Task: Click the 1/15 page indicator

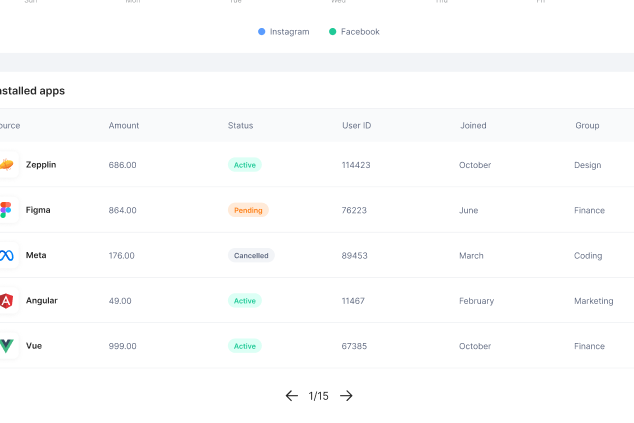Action: pyautogui.click(x=318, y=396)
